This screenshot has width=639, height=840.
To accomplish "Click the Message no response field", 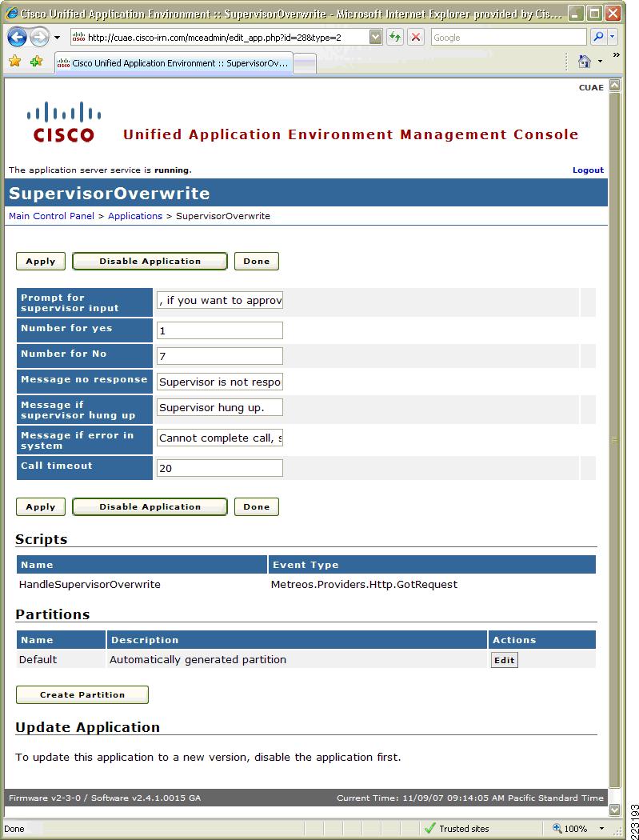I will coord(220,382).
